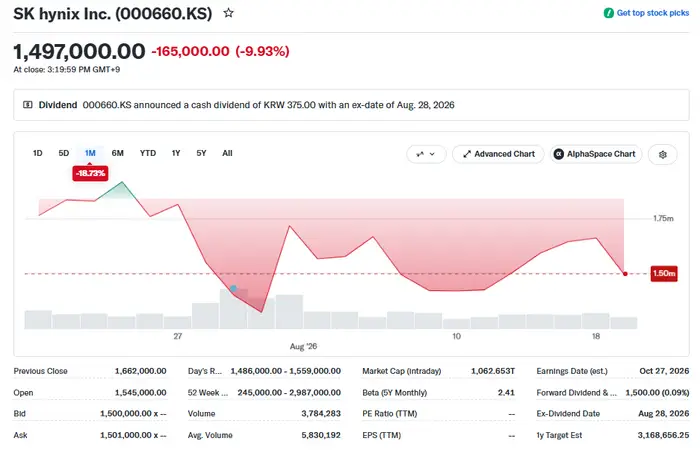Open the AlphaSpace Chart
Image resolution: width=700 pixels, height=450 pixels.
coord(596,154)
